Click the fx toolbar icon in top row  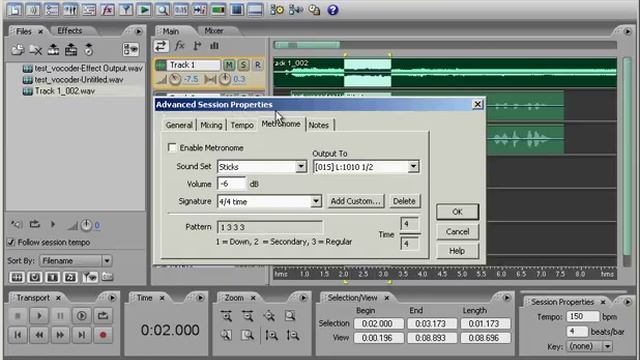[x=107, y=9]
